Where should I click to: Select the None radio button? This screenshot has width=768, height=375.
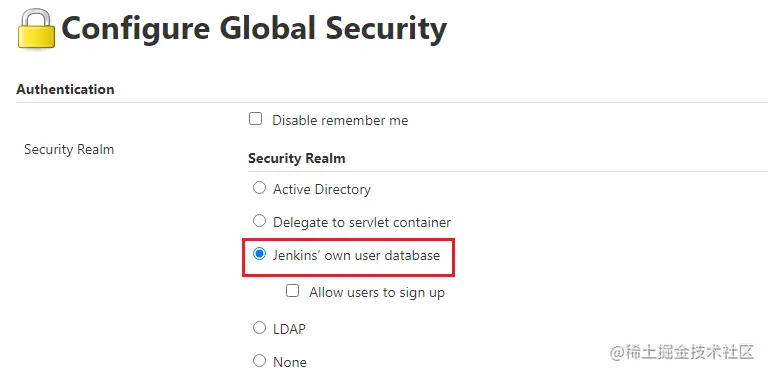(x=259, y=361)
